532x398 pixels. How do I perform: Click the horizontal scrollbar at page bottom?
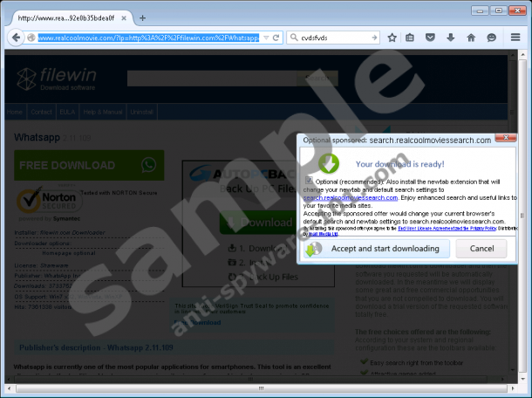coord(262,388)
